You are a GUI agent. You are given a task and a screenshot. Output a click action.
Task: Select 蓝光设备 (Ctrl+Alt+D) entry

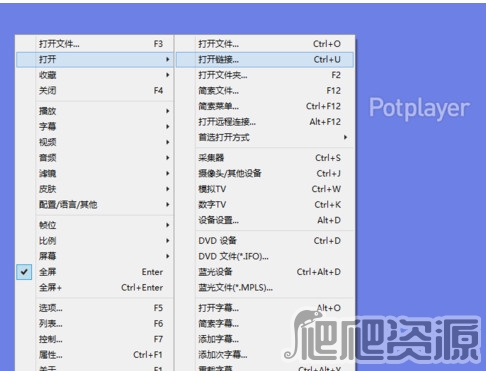[265, 272]
